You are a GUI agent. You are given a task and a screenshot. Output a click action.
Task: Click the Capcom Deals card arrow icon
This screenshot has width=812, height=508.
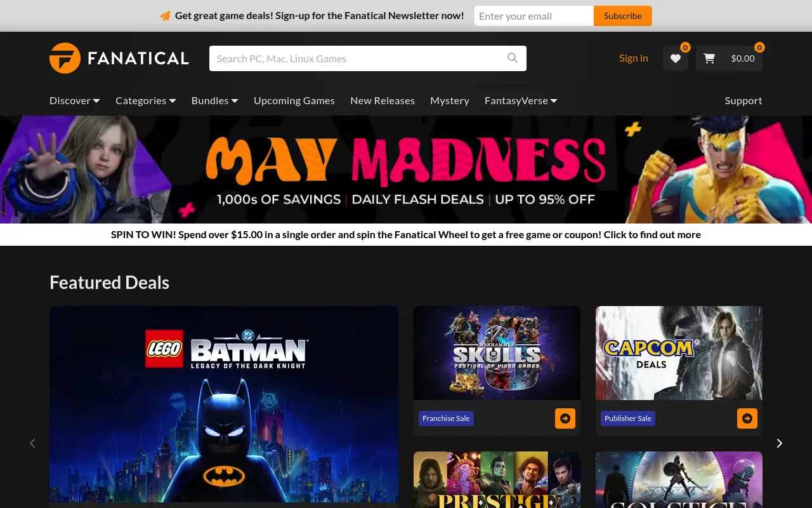coord(747,418)
